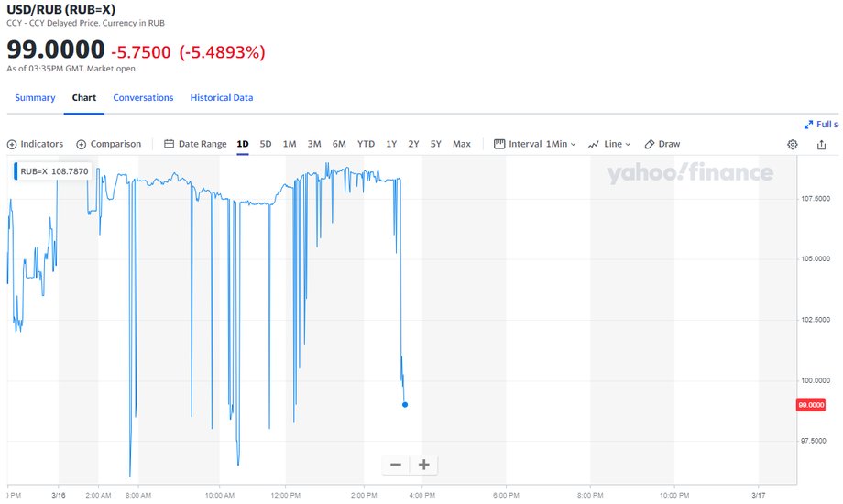The height and width of the screenshot is (504, 843).
Task: Click the red 99.0000 price marker
Action: click(x=811, y=404)
